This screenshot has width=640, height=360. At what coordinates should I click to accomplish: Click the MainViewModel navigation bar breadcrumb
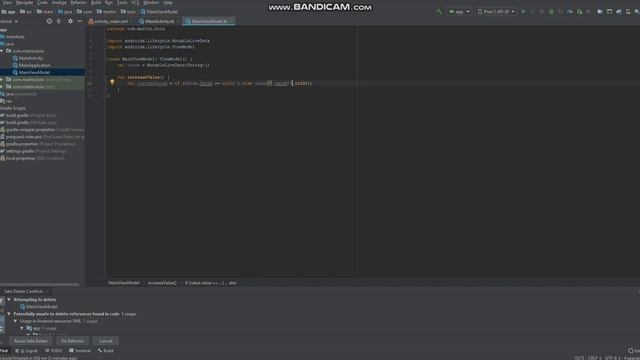[x=159, y=12]
